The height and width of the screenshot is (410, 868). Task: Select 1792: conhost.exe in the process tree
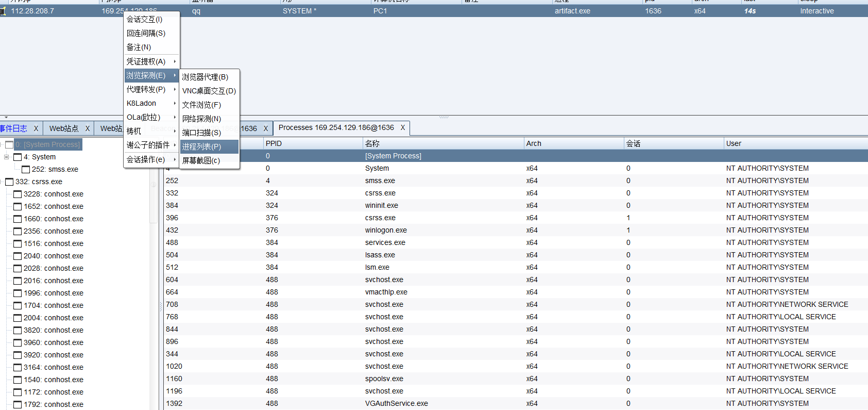(54, 404)
